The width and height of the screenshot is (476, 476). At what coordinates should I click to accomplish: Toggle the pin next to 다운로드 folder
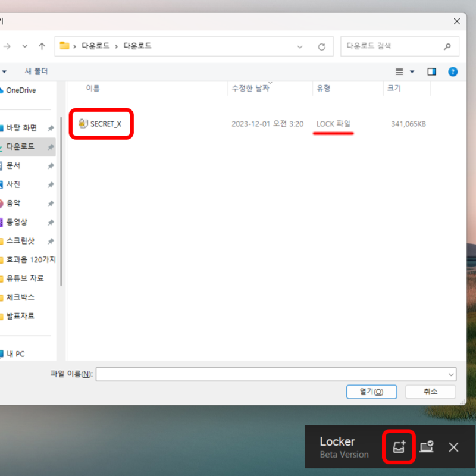point(51,146)
